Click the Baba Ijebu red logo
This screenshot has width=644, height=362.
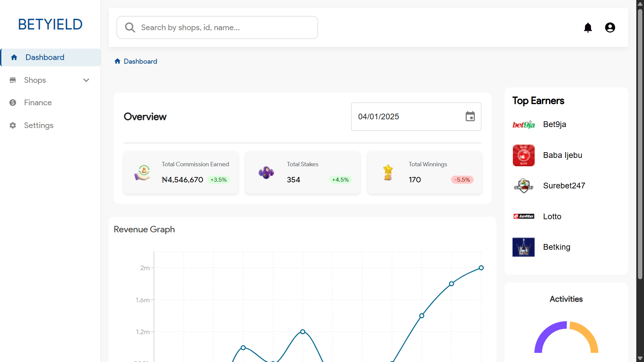pyautogui.click(x=524, y=155)
